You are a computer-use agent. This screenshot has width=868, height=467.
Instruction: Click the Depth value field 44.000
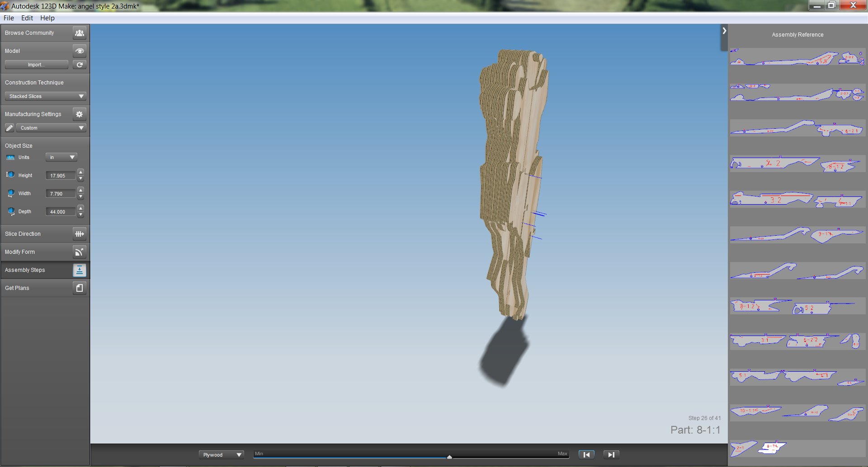61,211
